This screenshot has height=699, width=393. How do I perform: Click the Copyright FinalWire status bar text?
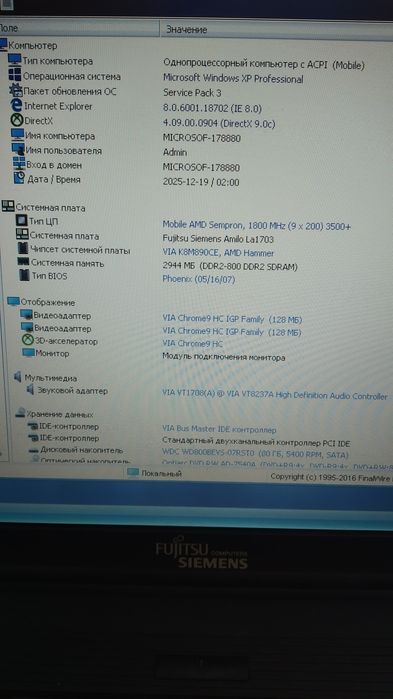click(x=332, y=477)
